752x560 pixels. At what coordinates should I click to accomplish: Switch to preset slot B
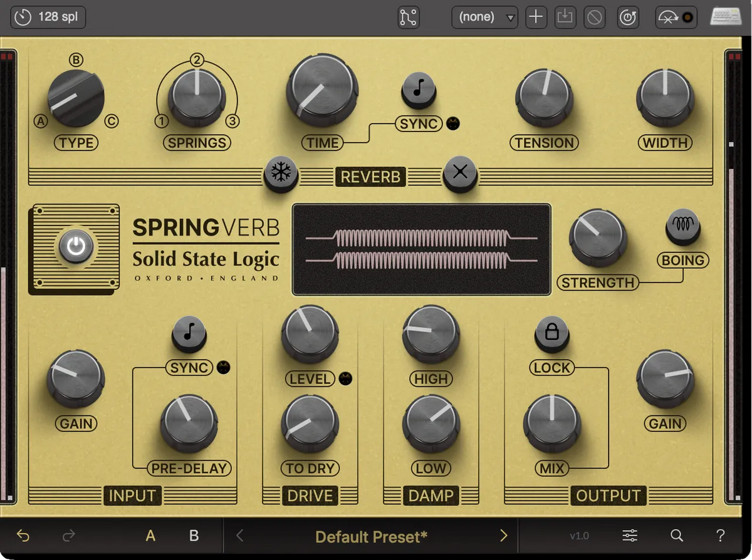click(x=193, y=536)
